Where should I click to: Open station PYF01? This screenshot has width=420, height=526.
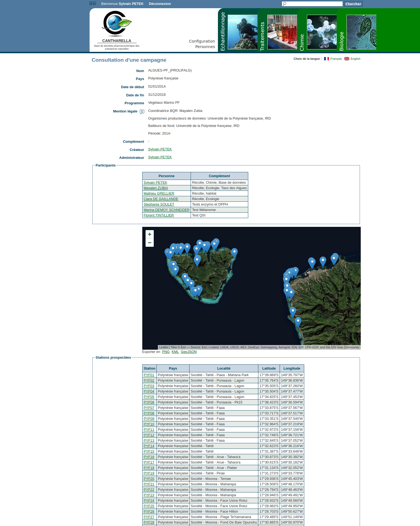[149, 375]
